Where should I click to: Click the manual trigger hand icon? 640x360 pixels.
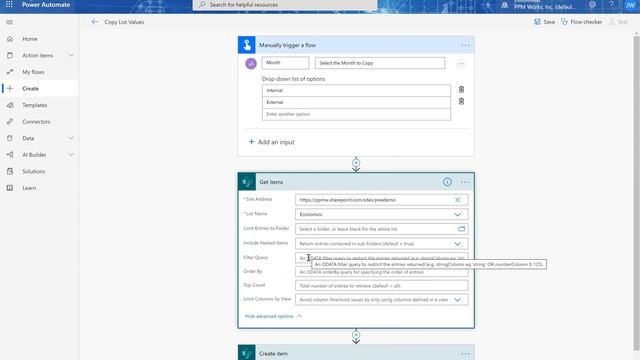tap(247, 45)
